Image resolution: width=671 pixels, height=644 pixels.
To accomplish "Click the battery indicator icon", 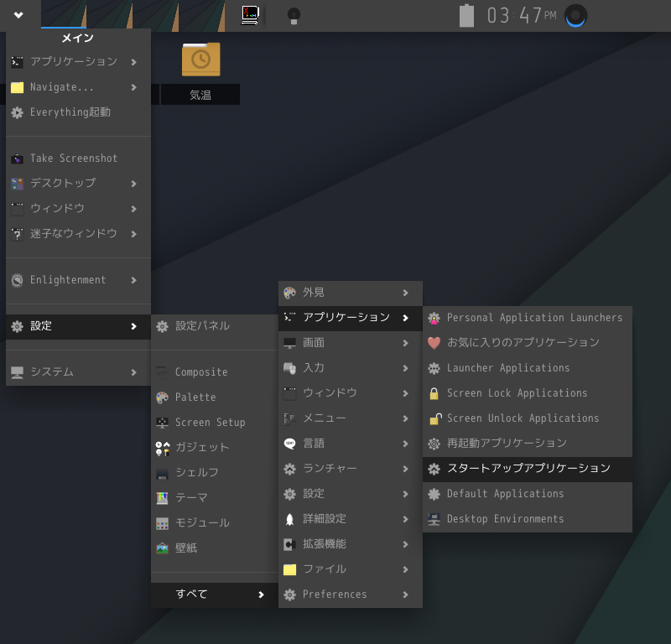I will tap(466, 16).
